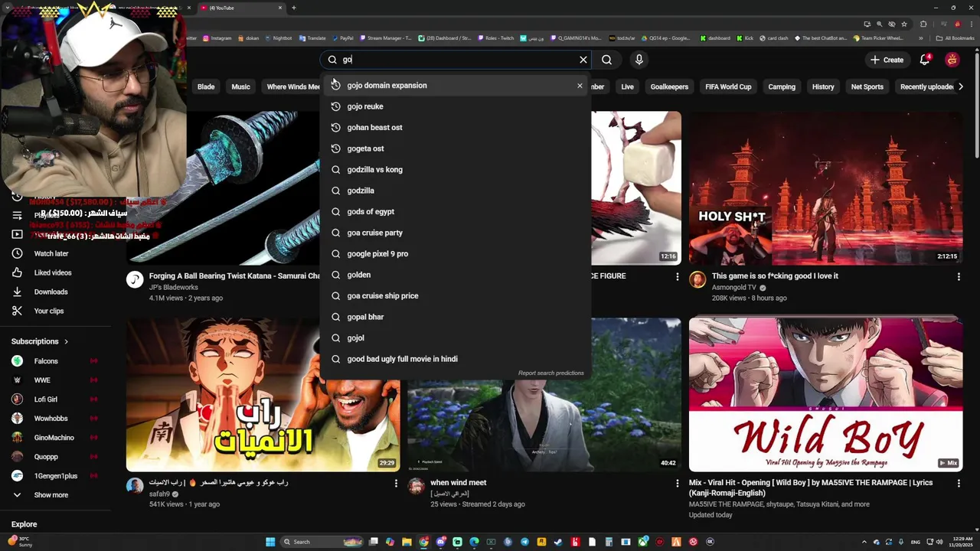Open the PayPal bookmark
980x551 pixels.
coord(342,38)
